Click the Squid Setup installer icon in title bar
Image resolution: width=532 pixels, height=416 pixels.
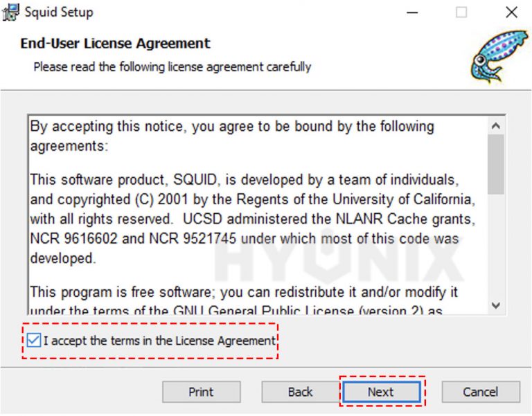click(11, 12)
